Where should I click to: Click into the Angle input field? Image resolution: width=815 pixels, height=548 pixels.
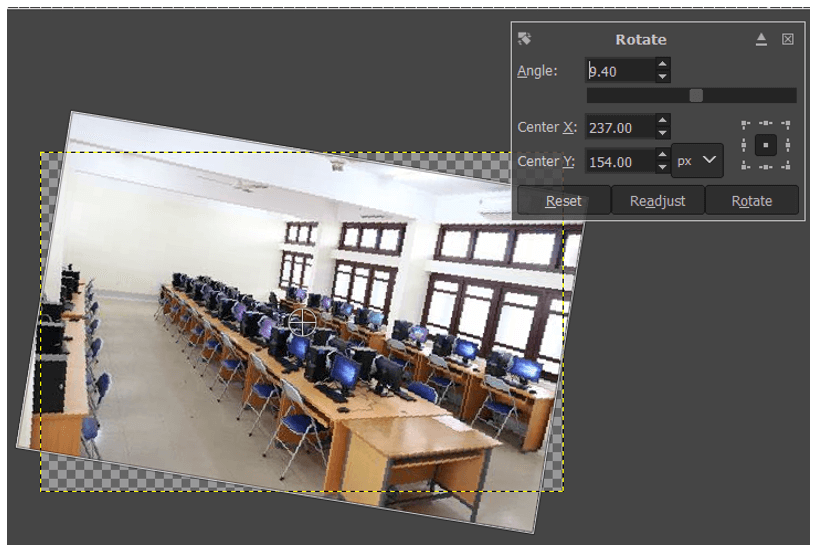(620, 71)
